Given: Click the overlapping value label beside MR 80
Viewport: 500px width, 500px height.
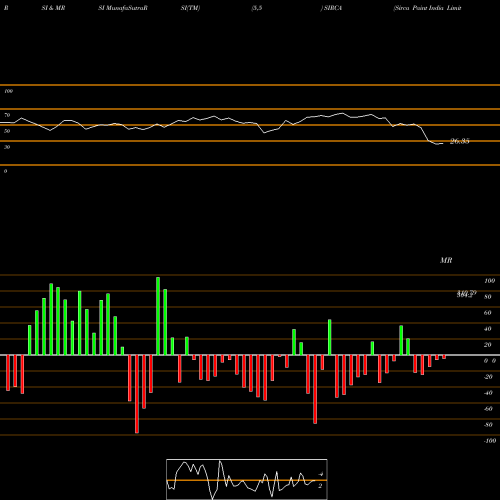Looking at the screenshot, I should 467,294.
